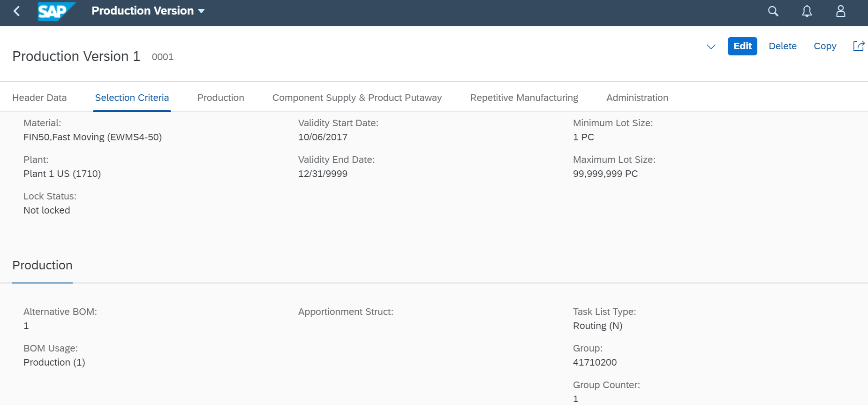Click the Group Counter label
The width and height of the screenshot is (868, 405).
point(606,385)
